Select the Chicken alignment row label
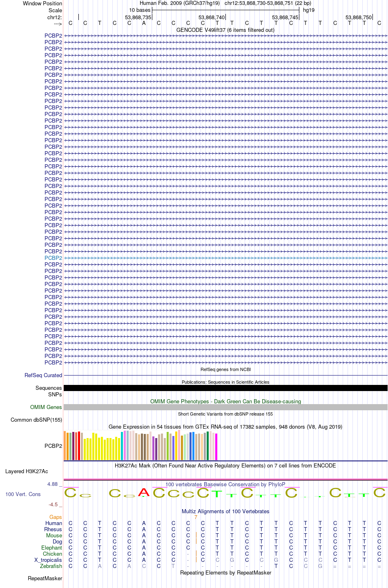The height and width of the screenshot is (588, 388). [x=53, y=554]
